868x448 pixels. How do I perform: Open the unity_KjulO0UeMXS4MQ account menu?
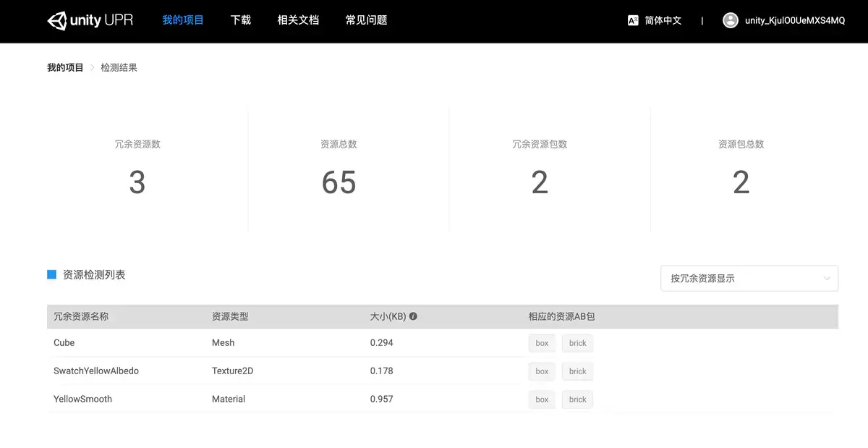tap(794, 20)
